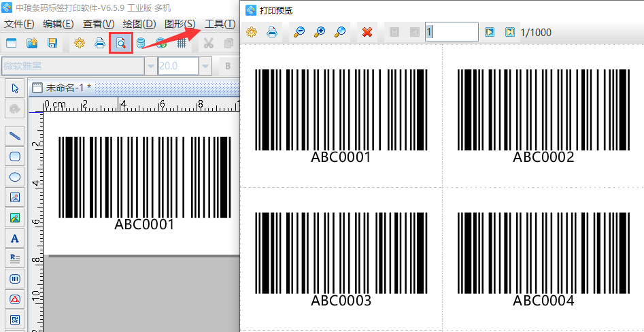Screen dimensions: 644x332
Task: Click the 微软雅黑 font name field
Action: (73, 66)
